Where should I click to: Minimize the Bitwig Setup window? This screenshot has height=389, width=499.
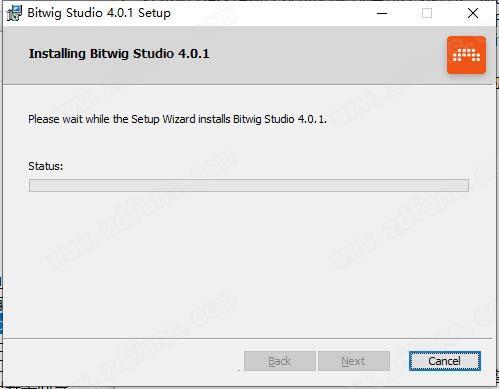coord(382,13)
